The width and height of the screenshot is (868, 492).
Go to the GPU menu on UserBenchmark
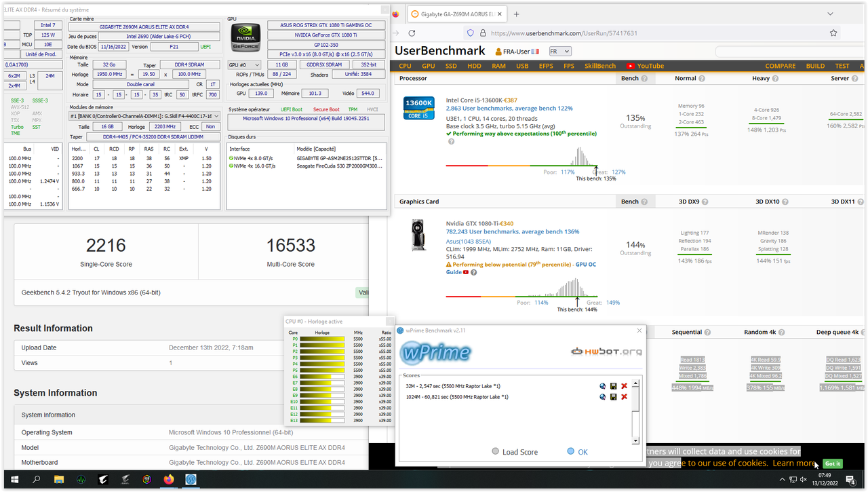click(429, 66)
